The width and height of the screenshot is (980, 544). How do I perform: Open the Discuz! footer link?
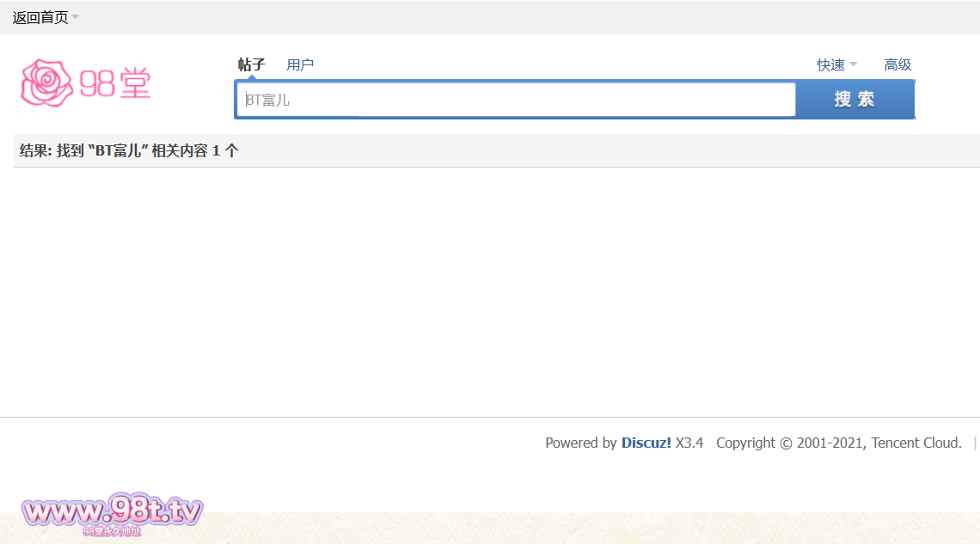(646, 443)
